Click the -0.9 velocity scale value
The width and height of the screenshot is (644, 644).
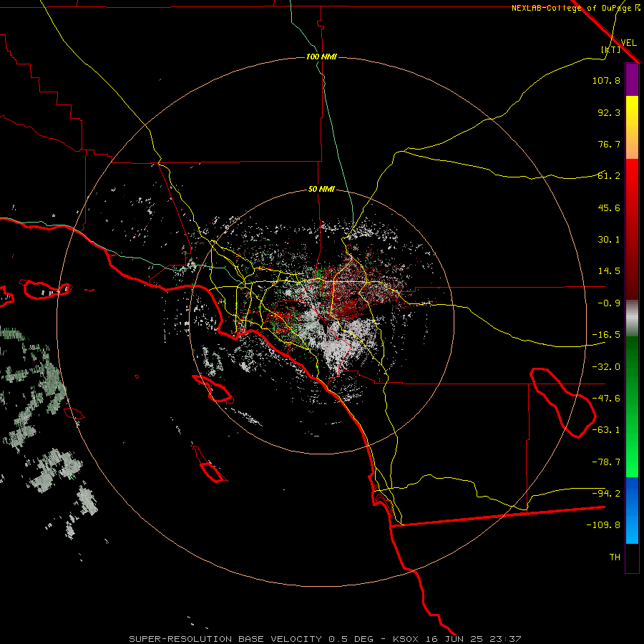pos(609,303)
